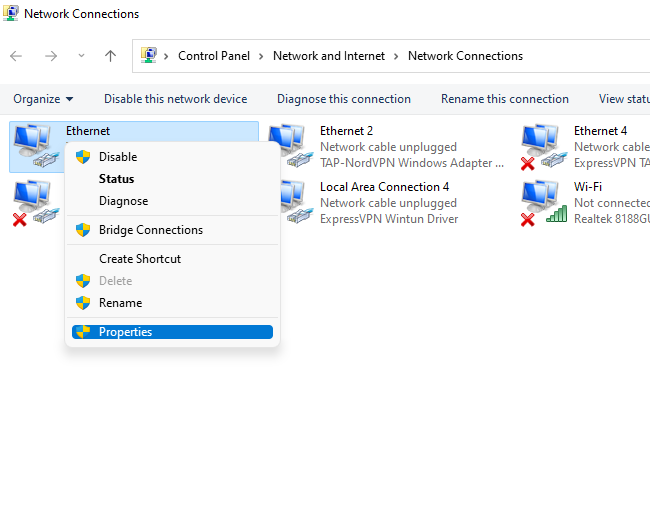
Task: Click the selected Ethernet adapter icon
Action: coord(34,145)
